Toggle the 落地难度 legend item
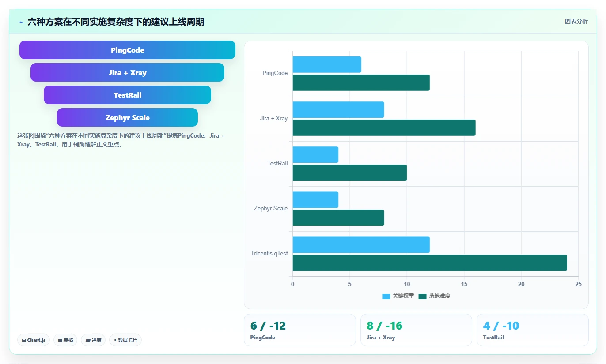 click(434, 296)
